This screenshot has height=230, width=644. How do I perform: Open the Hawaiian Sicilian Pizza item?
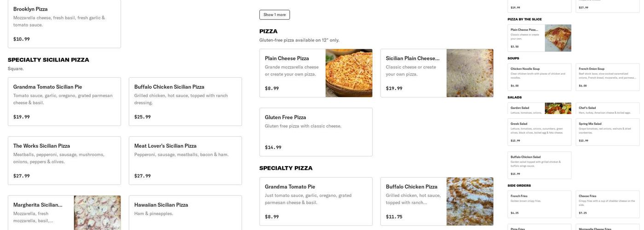click(185, 213)
